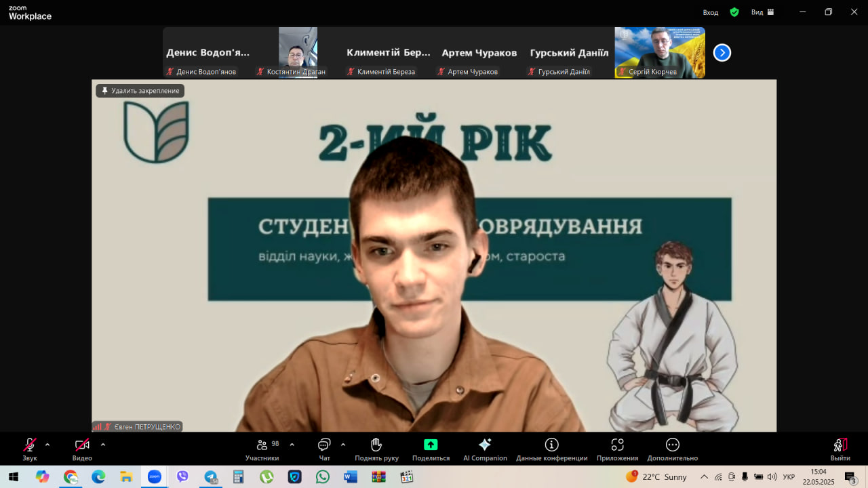Screen dimensions: 868x488
Task: Open WhatsApp from the taskbar
Action: pyautogui.click(x=322, y=476)
